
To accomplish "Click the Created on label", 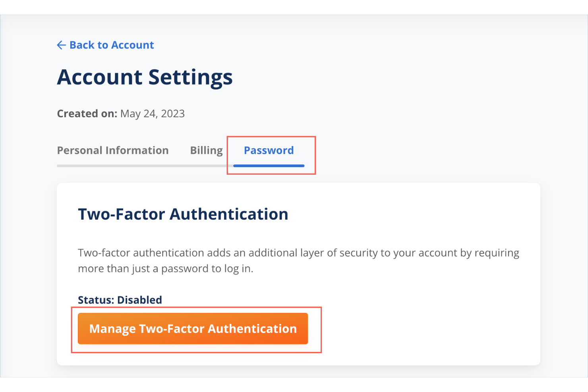I will (x=87, y=114).
